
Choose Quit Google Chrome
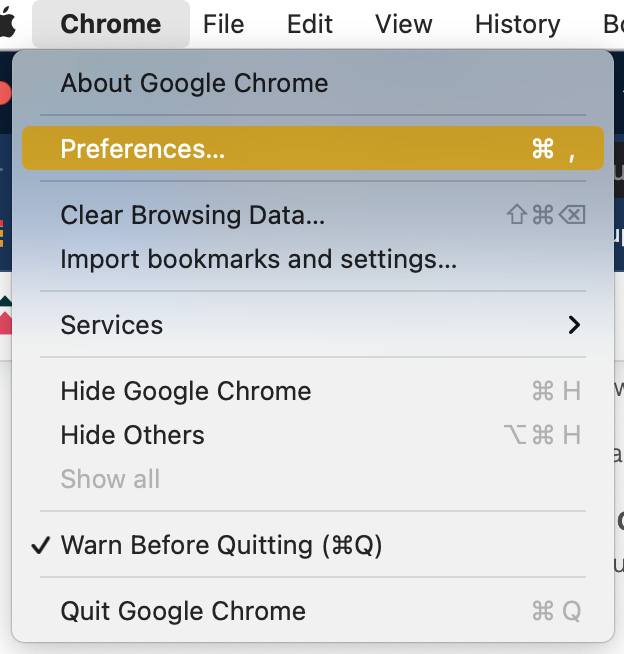click(x=313, y=611)
